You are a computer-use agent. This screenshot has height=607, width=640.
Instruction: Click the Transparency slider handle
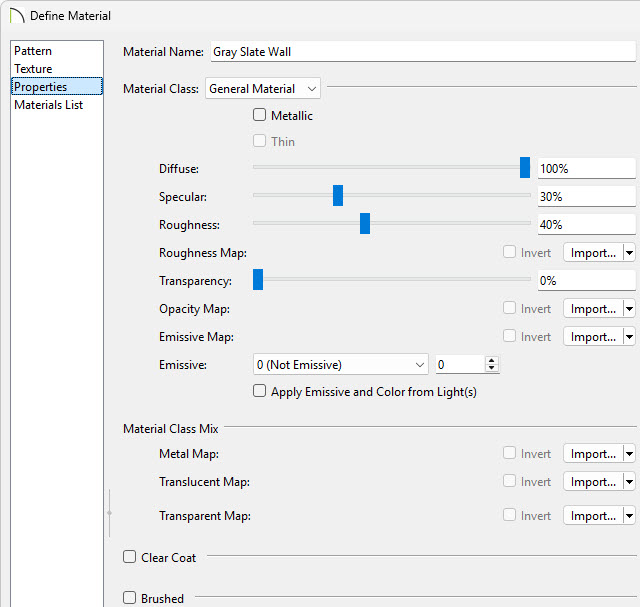258,279
